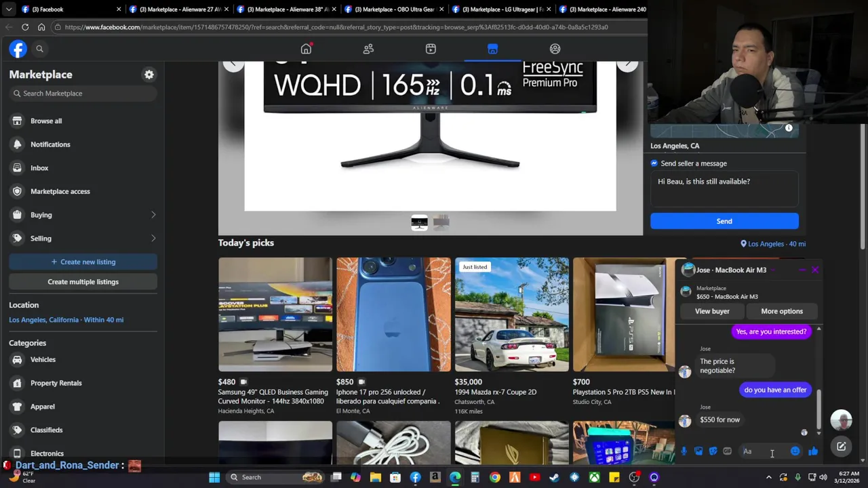Click Create new listing

click(83, 262)
